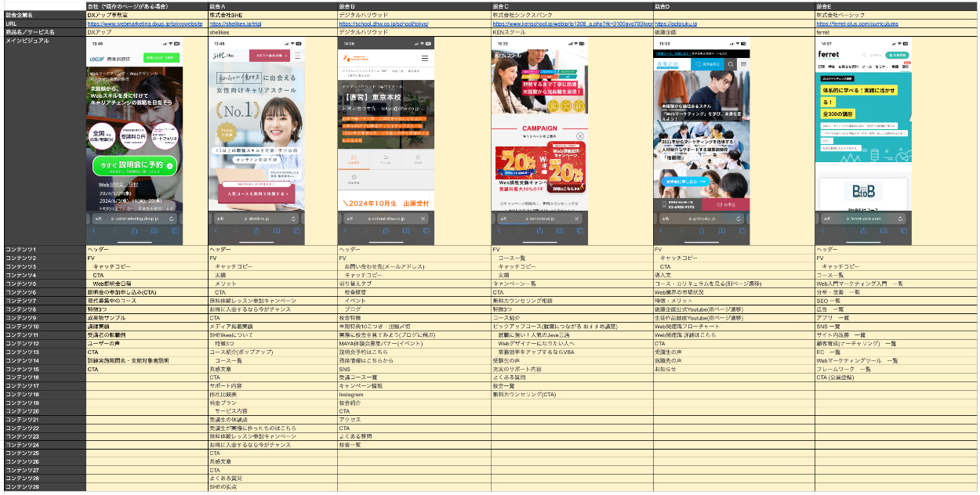Close the KEN School campaign popup
Image resolution: width=980 pixels, height=495 pixels.
click(x=579, y=135)
